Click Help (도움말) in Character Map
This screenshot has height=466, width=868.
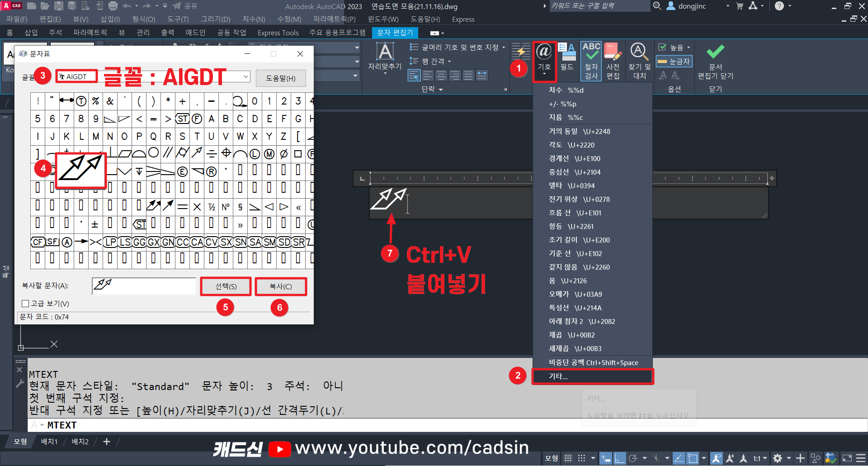tap(281, 78)
